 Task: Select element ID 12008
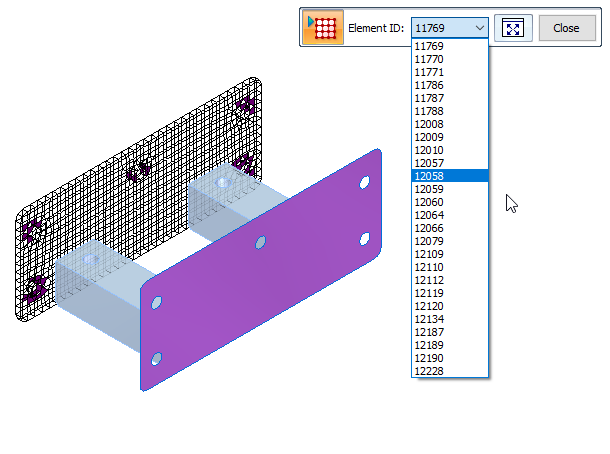click(x=450, y=124)
